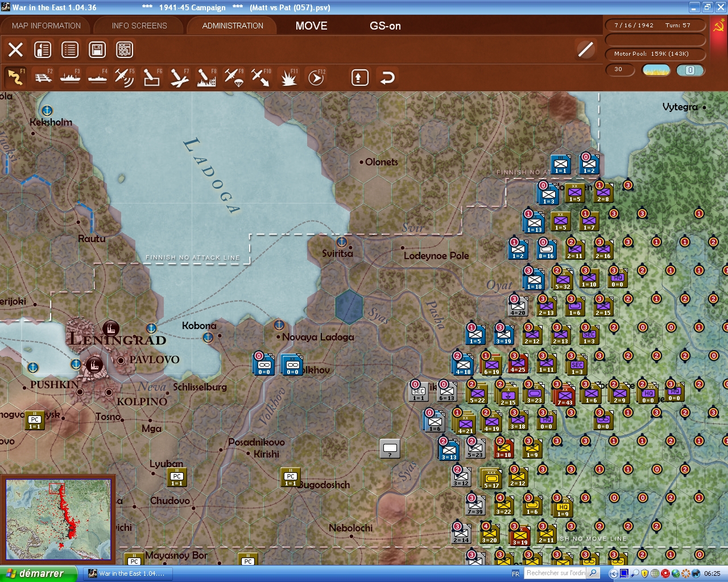Click the X icon in Administration toolbar
The height and width of the screenshot is (582, 728).
click(15, 49)
